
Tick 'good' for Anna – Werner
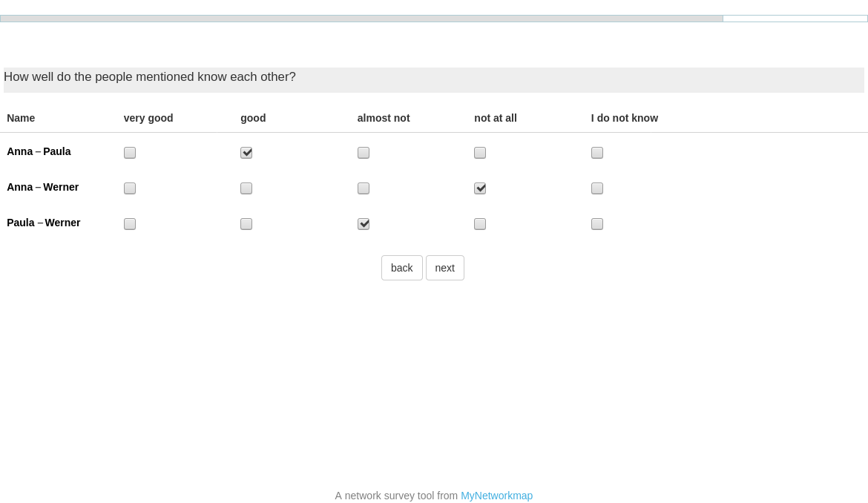coord(246,188)
